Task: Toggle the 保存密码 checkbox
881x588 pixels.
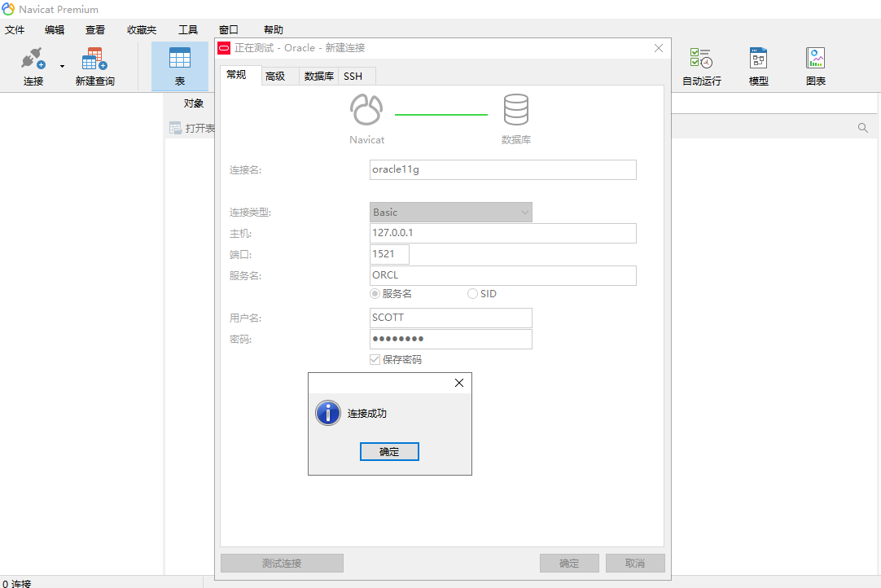Action: tap(375, 359)
